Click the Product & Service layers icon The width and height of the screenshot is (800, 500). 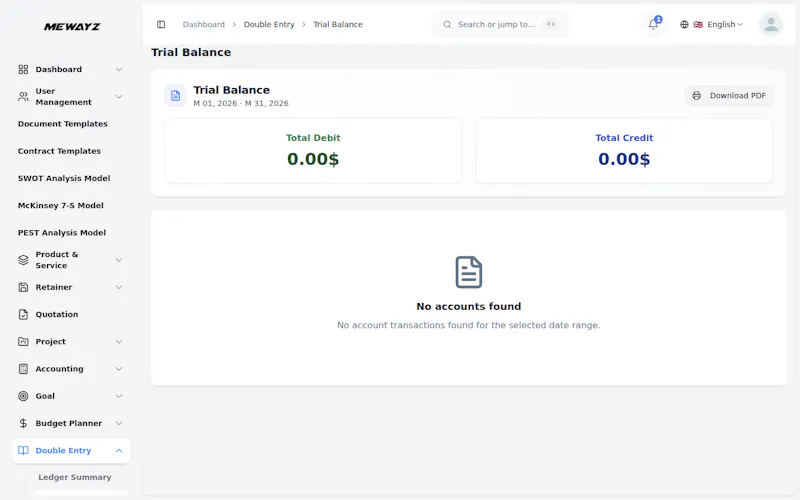23,260
